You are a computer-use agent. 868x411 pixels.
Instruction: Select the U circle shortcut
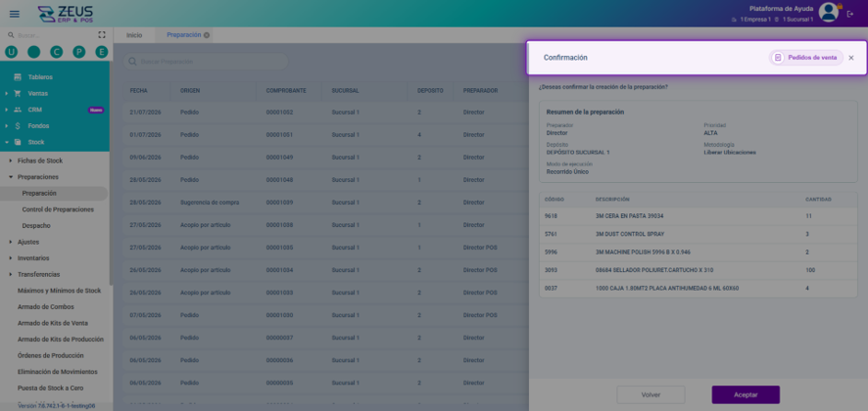(11, 52)
